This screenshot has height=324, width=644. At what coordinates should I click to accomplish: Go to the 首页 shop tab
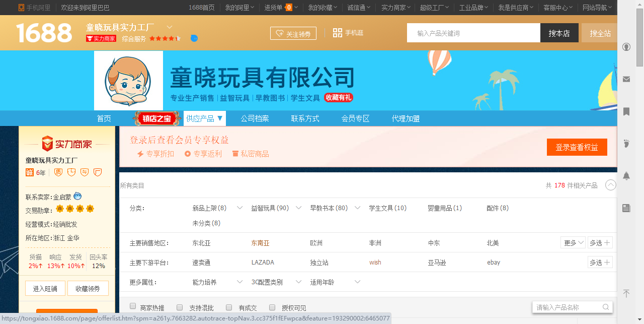[104, 118]
